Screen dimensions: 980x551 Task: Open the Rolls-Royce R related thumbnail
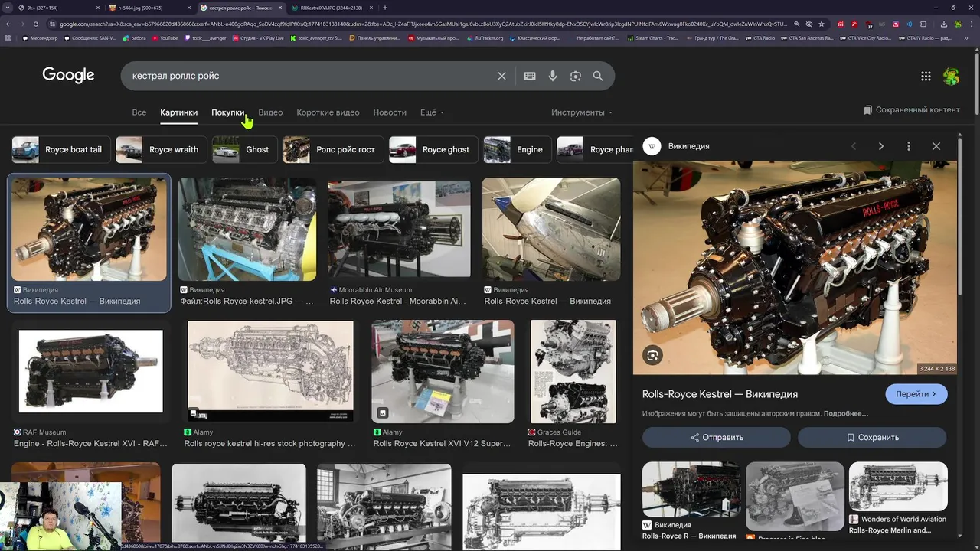pyautogui.click(x=691, y=490)
